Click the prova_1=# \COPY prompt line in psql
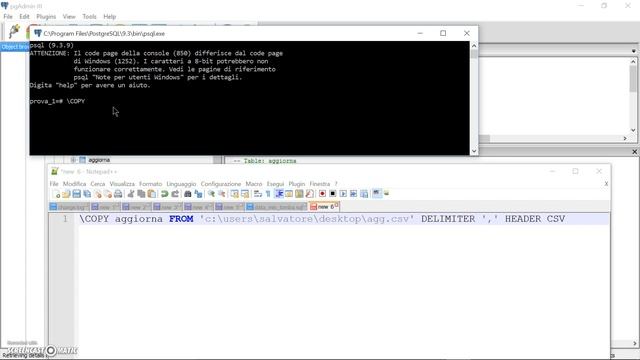The width and height of the screenshot is (640, 360). tap(57, 101)
